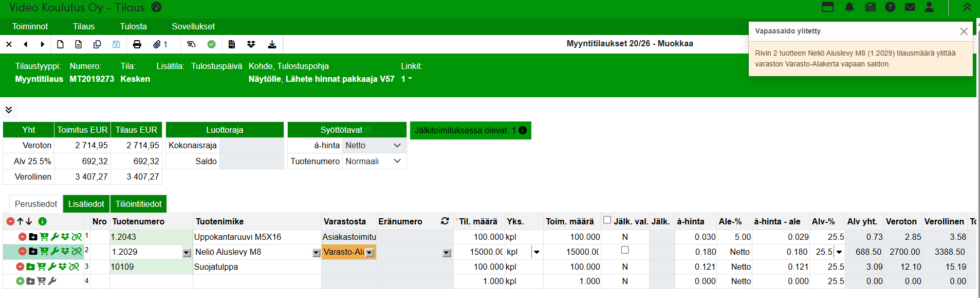
Task: Click the green checkmark approve icon
Action: click(x=211, y=44)
